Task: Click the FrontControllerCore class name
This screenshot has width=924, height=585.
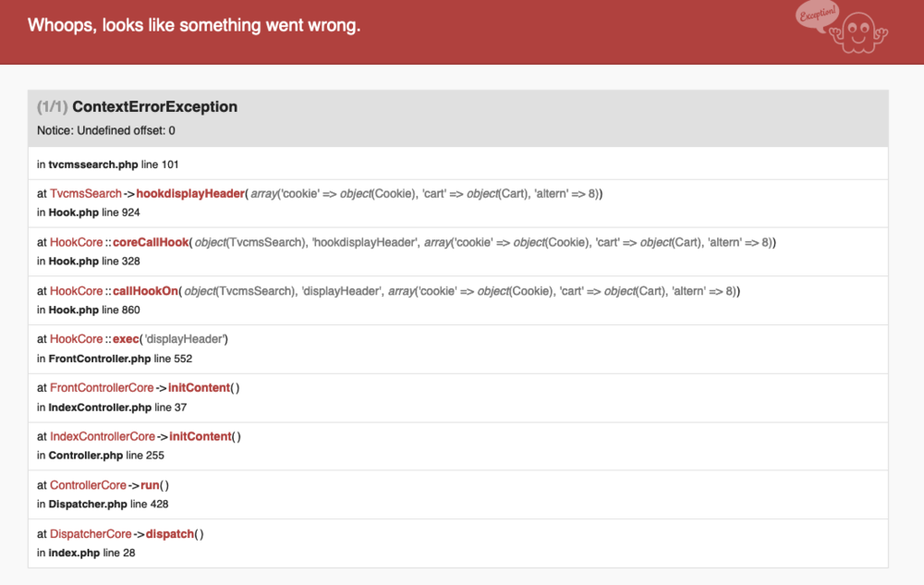Action: pyautogui.click(x=102, y=388)
